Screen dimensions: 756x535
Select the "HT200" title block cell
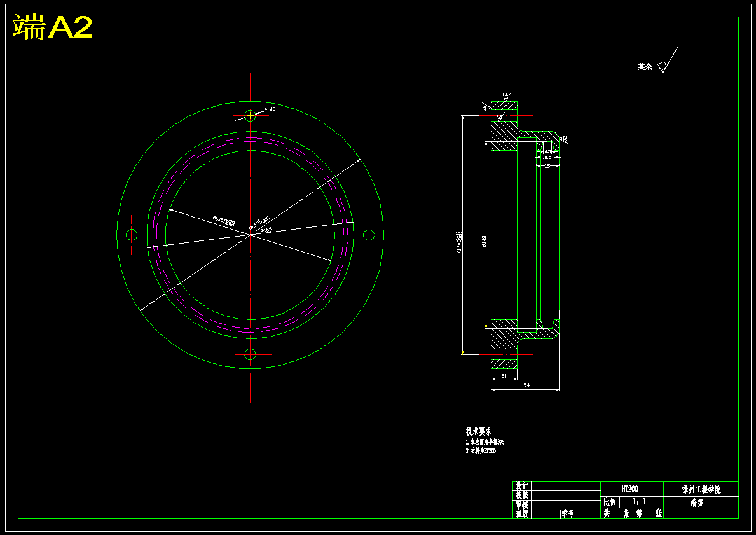[632, 489]
